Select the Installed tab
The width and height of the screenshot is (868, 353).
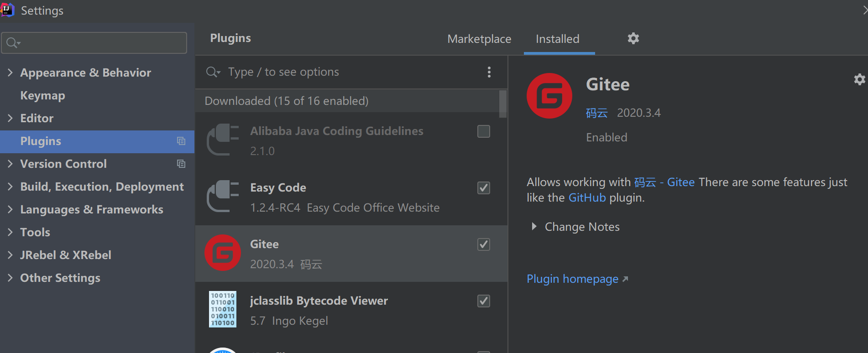click(x=558, y=39)
